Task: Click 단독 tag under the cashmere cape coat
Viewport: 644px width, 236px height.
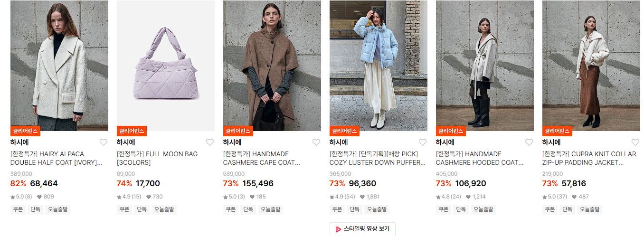Action: (x=248, y=209)
